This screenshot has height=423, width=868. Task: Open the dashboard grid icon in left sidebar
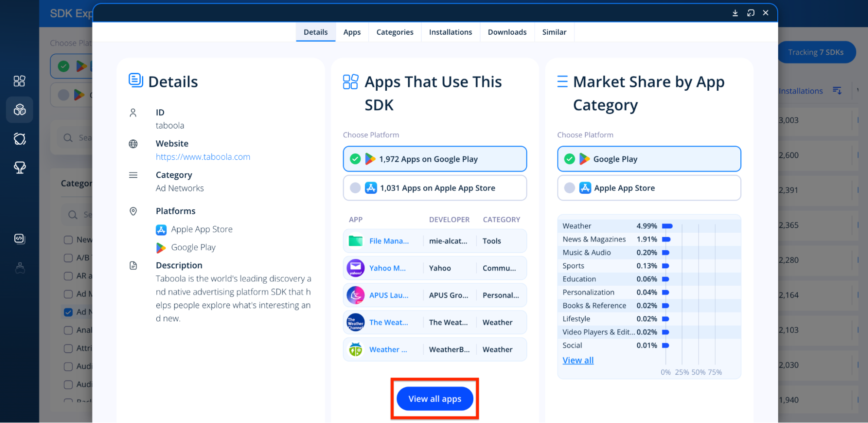[x=20, y=81]
